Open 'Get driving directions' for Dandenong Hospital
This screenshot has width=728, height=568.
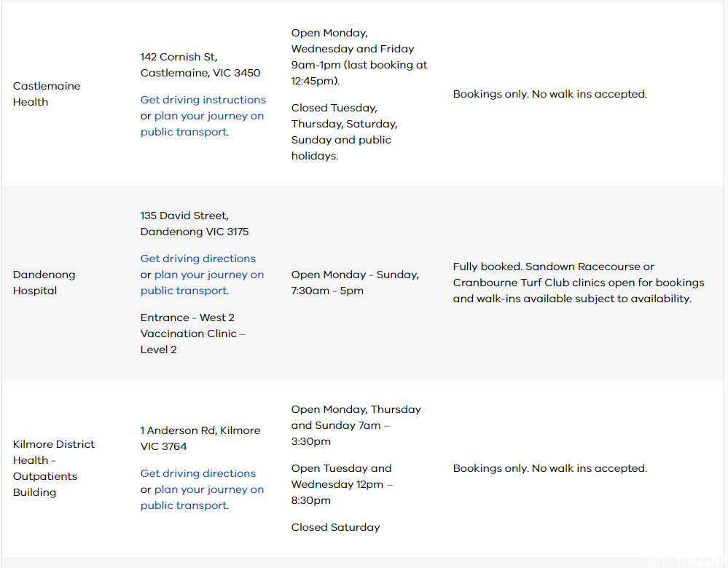(x=197, y=259)
